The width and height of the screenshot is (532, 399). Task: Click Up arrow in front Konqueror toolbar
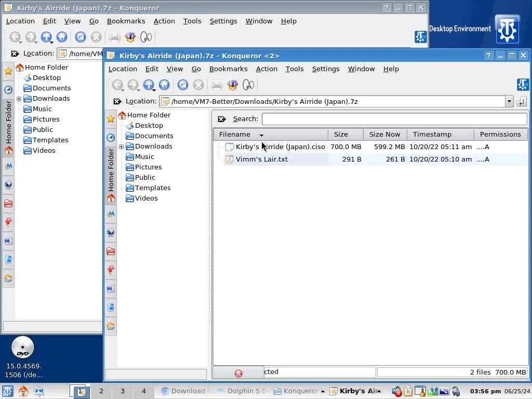(x=148, y=85)
